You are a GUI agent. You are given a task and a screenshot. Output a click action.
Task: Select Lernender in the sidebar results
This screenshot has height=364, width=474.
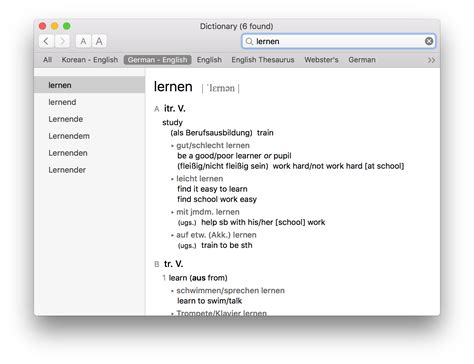click(89, 170)
